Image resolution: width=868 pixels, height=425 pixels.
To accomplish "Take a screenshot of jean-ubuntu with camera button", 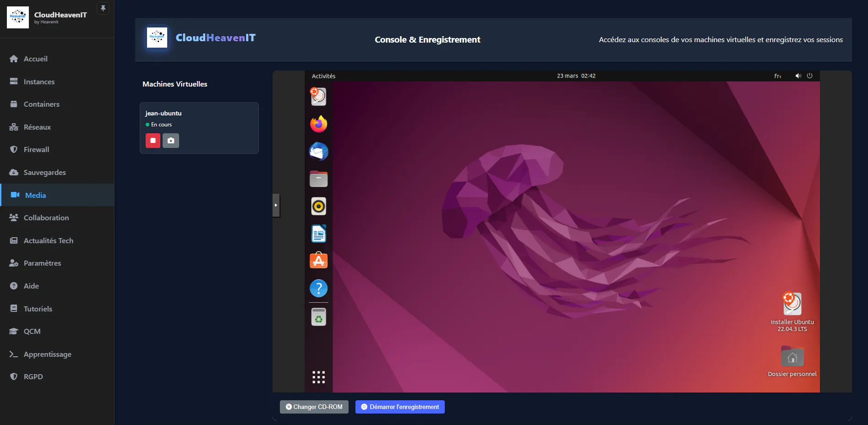I will [x=171, y=141].
